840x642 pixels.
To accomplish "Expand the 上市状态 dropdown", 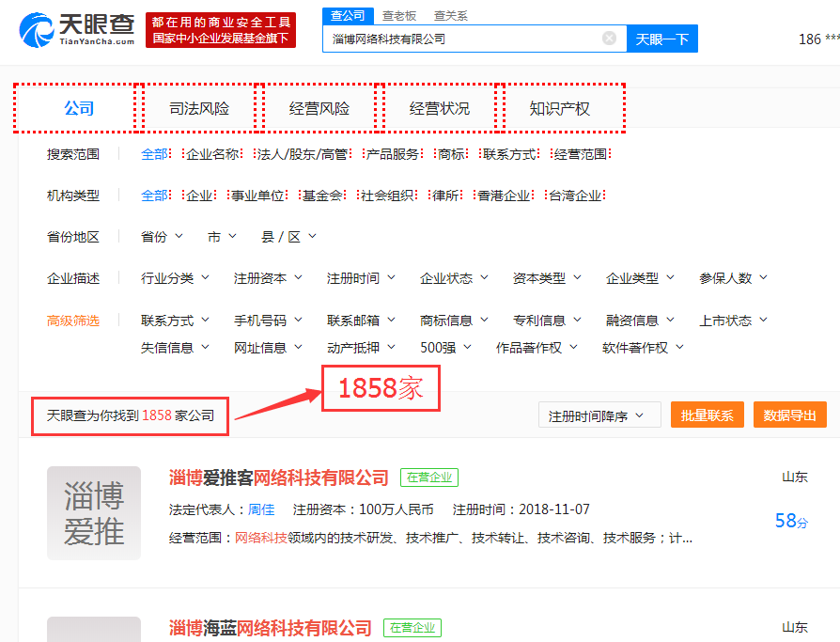I will pyautogui.click(x=734, y=321).
